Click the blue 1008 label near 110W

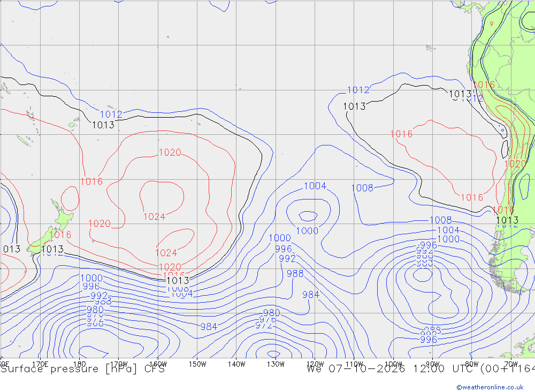(x=362, y=188)
